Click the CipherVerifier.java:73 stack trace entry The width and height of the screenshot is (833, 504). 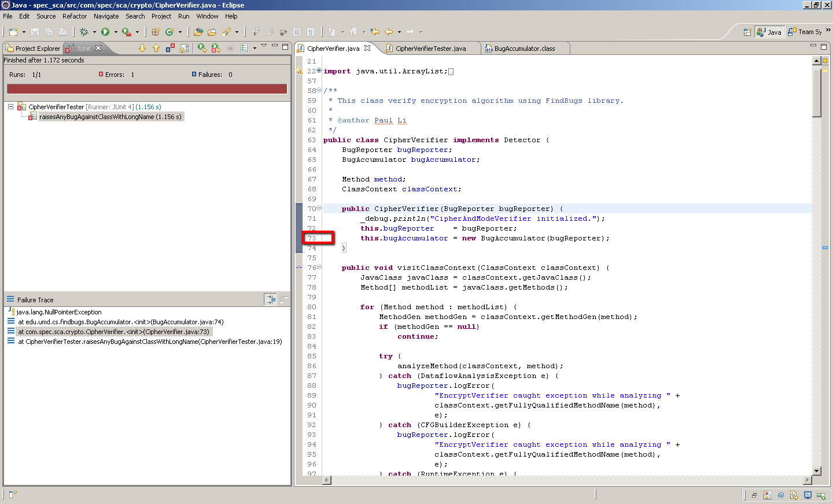[x=113, y=332]
